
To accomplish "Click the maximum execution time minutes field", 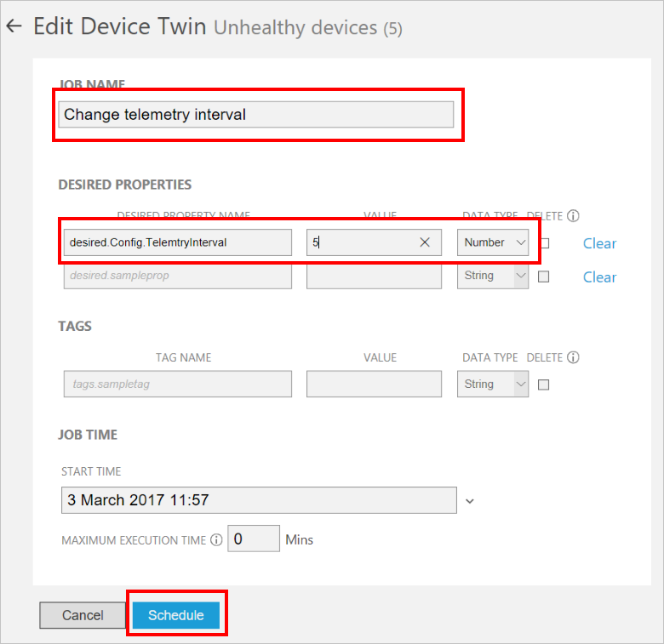I will click(254, 539).
